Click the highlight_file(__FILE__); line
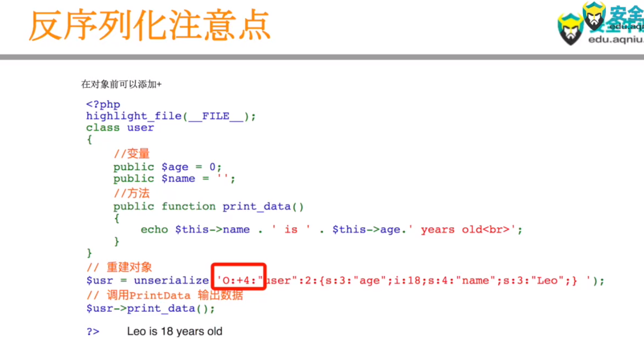The image size is (644, 353). (x=171, y=116)
